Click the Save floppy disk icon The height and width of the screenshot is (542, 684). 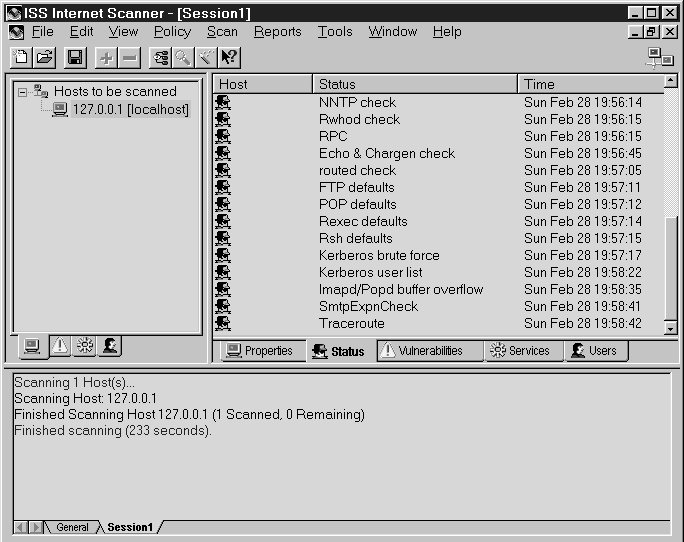click(x=76, y=58)
